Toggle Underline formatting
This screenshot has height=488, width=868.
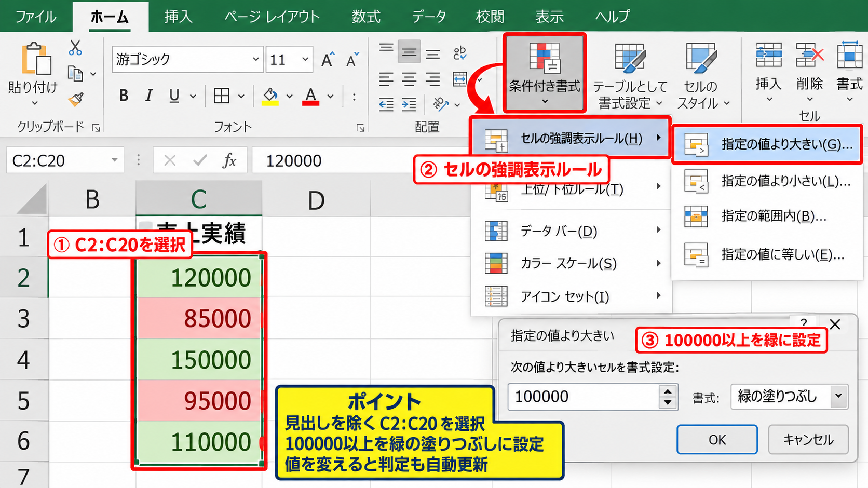tap(174, 96)
